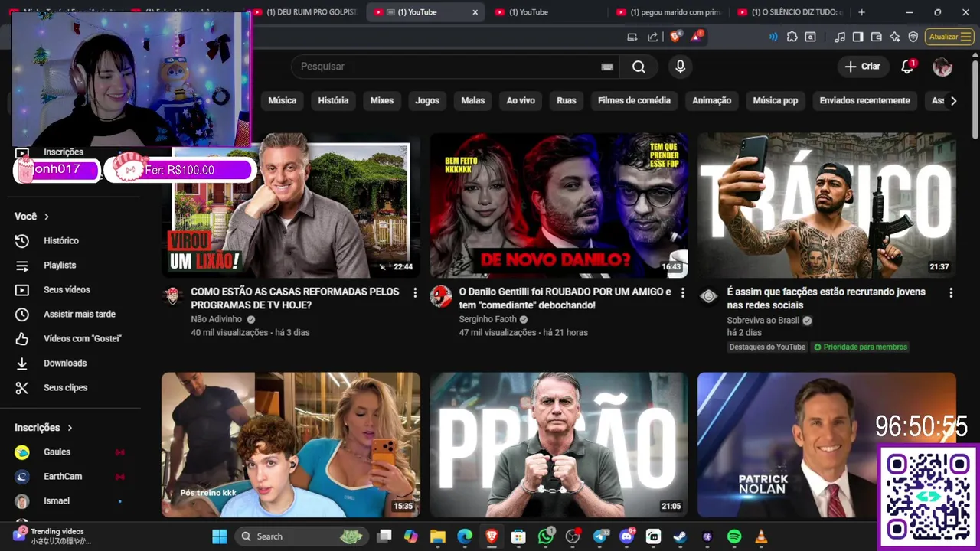Open the new tab plus button
Viewport: 980px width, 551px height.
click(x=861, y=12)
